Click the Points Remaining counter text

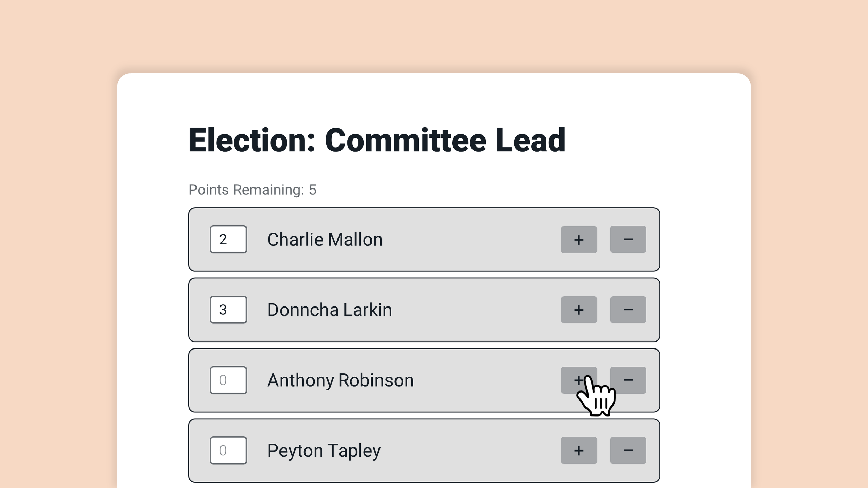(252, 190)
